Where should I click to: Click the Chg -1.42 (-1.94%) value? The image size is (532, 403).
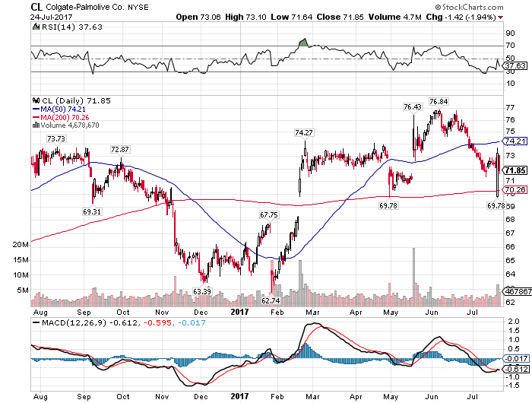[x=461, y=17]
